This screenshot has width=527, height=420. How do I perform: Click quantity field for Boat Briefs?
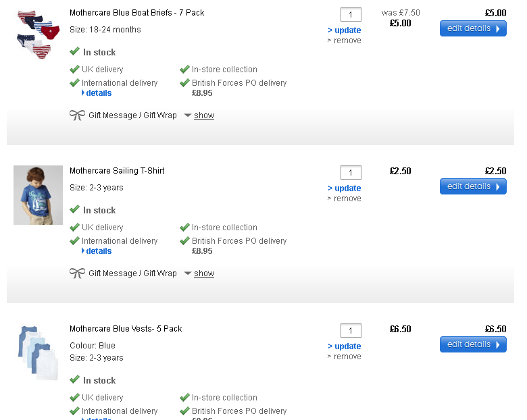[351, 15]
